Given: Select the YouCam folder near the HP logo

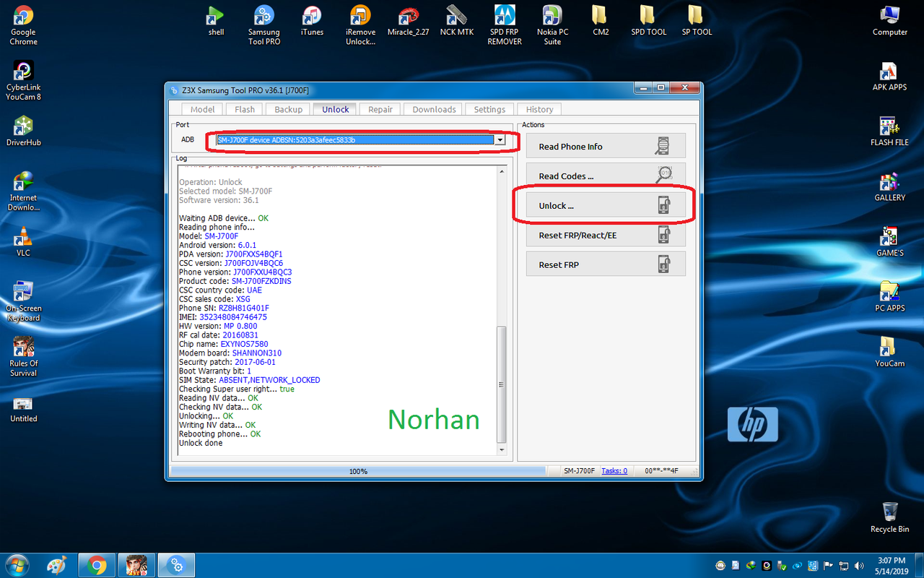Looking at the screenshot, I should (889, 352).
